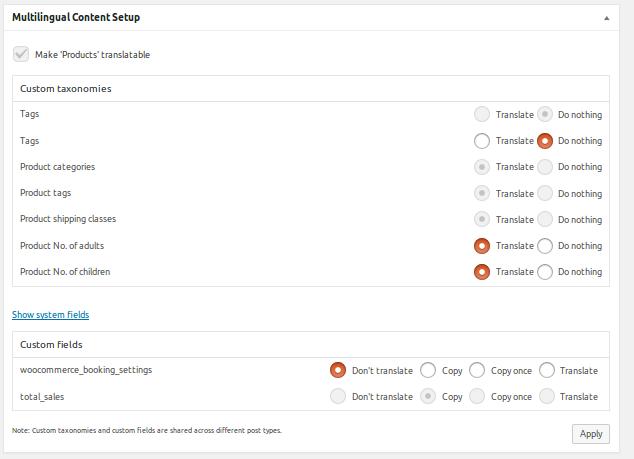Pick Copy once for woocommerce_booking_settings
Viewport: 634px width, 459px height.
477,370
